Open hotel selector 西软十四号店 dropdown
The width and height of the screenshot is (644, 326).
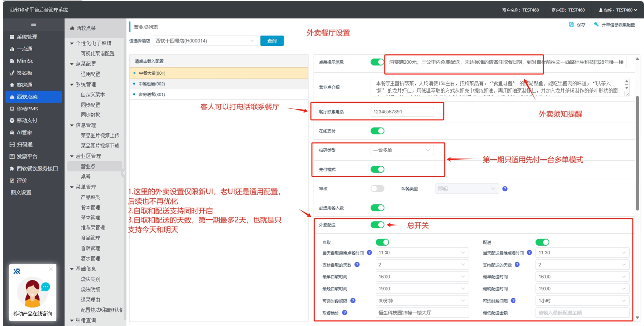pyautogui.click(x=205, y=41)
